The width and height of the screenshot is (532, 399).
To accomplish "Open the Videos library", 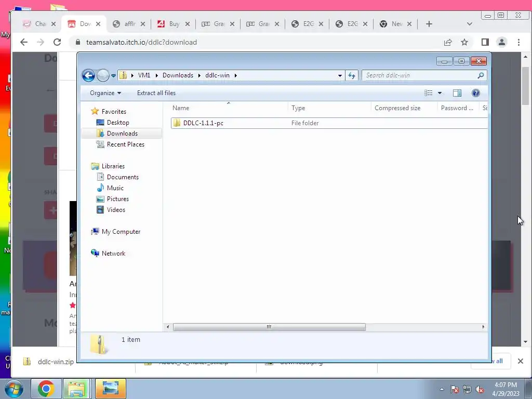I will tap(116, 210).
